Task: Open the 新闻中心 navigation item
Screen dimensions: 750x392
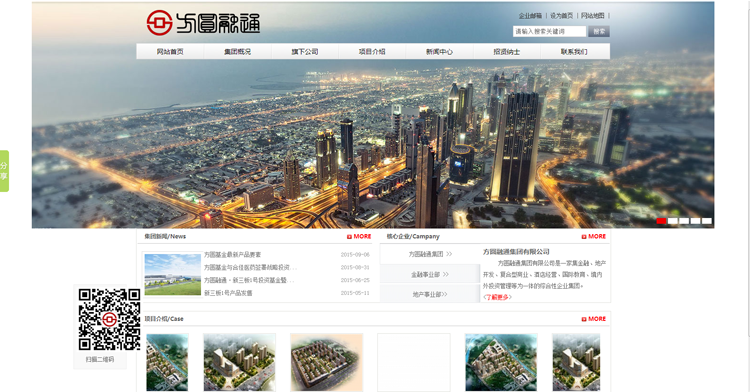Action: (x=439, y=52)
